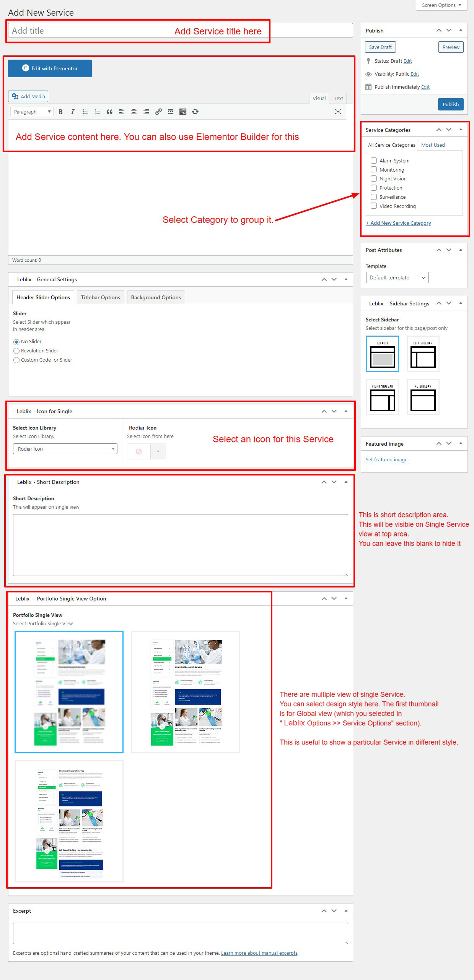This screenshot has width=474, height=980.
Task: Choose the Left Sidebar layout thumbnail
Action: point(423,354)
